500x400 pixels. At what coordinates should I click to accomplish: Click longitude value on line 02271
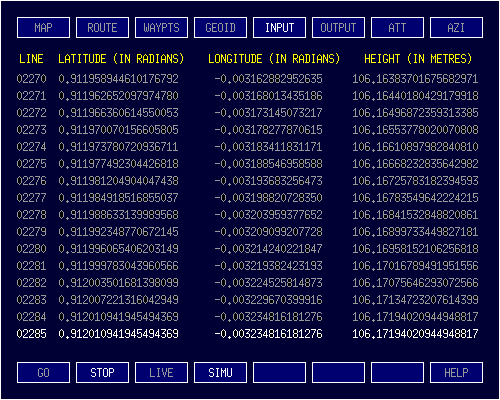point(268,96)
